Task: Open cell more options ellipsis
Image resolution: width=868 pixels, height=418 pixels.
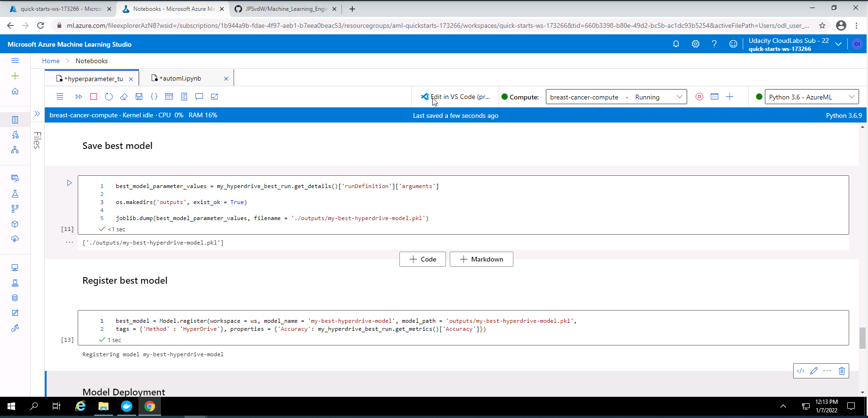Action: (x=827, y=371)
